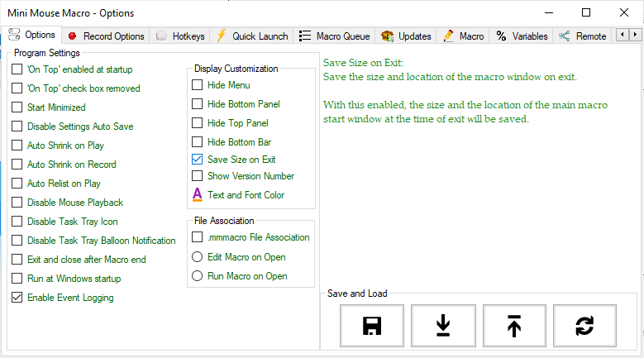
Task: Go to the Updates tab
Action: 406,36
